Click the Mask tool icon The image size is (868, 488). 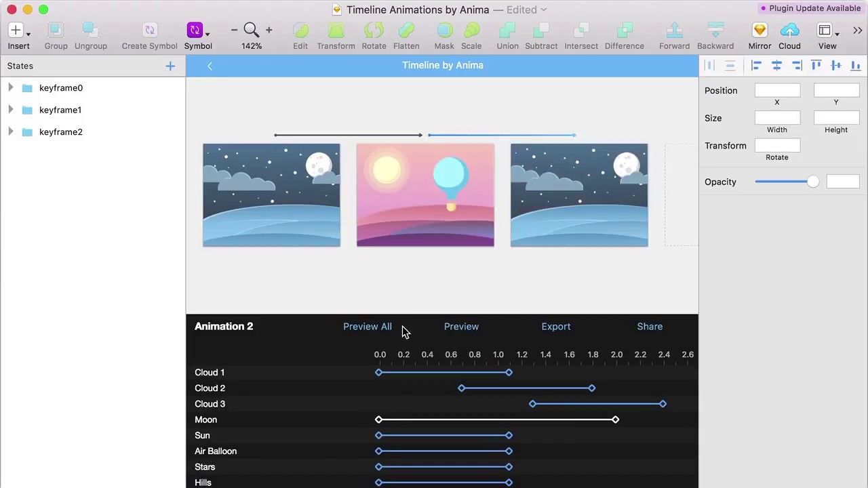(444, 30)
